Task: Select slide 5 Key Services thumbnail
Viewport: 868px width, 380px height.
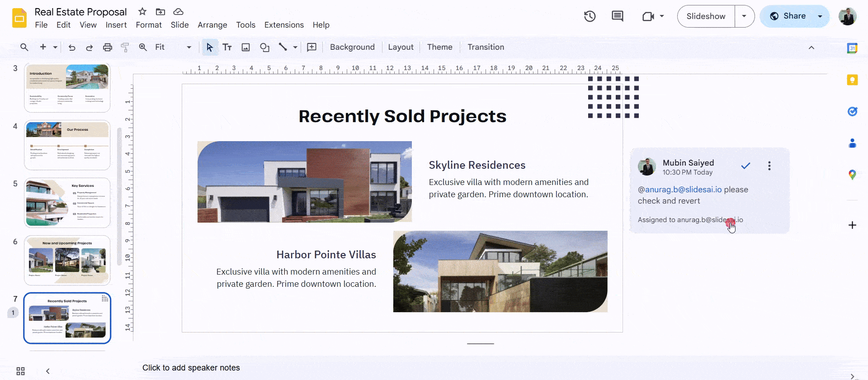Action: (x=67, y=203)
